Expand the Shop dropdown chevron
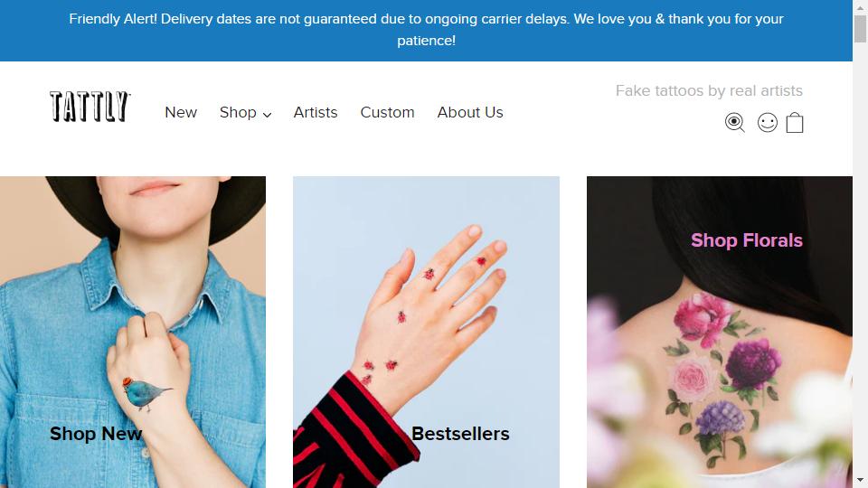Screen dimensions: 868x488 click(267, 115)
